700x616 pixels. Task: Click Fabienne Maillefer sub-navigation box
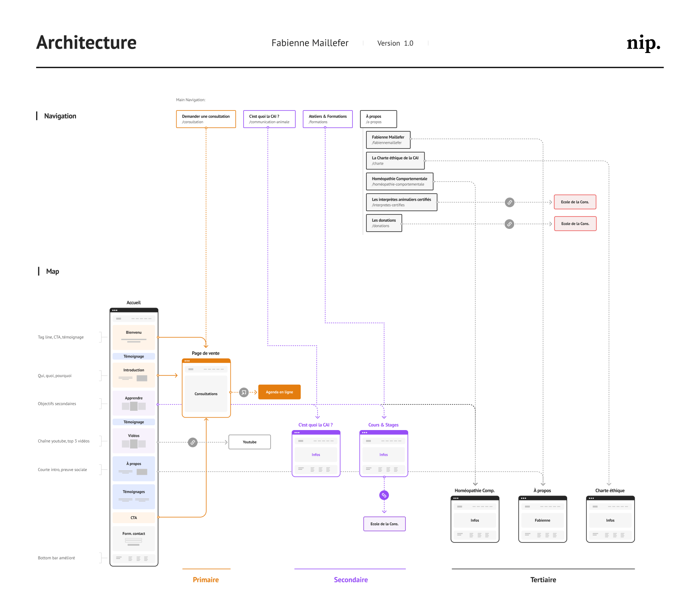click(388, 140)
